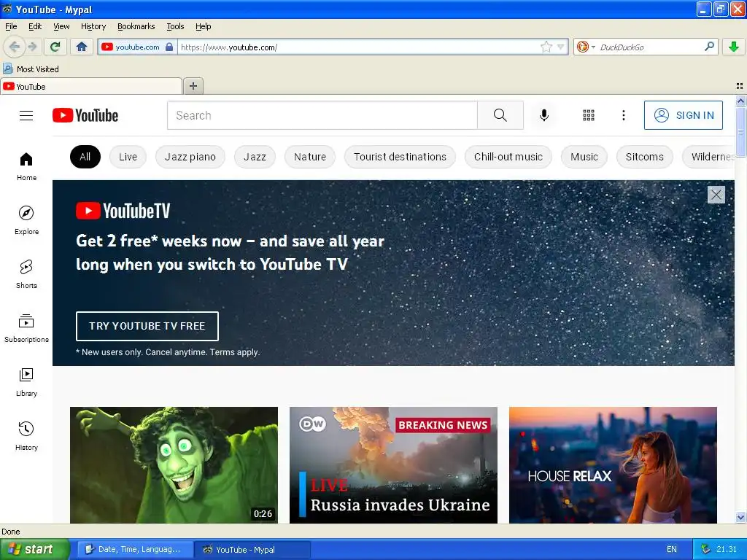Click the page scrollbar down arrow
The image size is (747, 560).
(x=740, y=518)
